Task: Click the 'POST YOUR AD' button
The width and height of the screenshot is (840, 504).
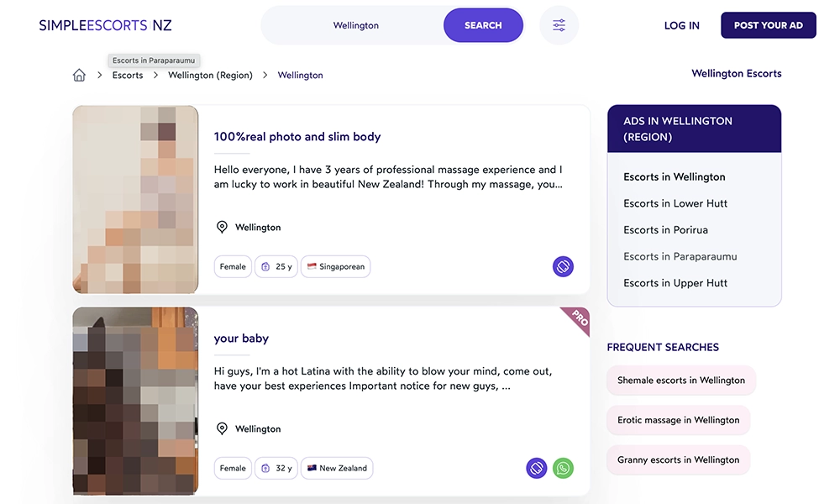Action: pos(768,25)
